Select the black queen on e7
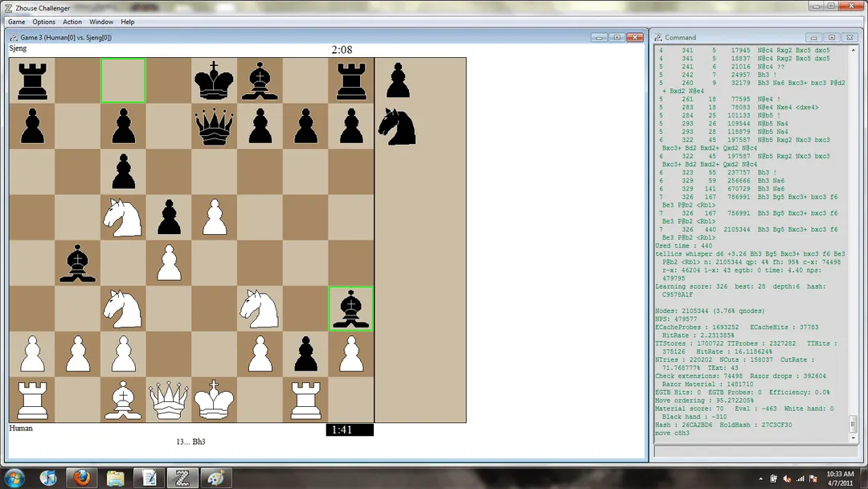 point(215,126)
